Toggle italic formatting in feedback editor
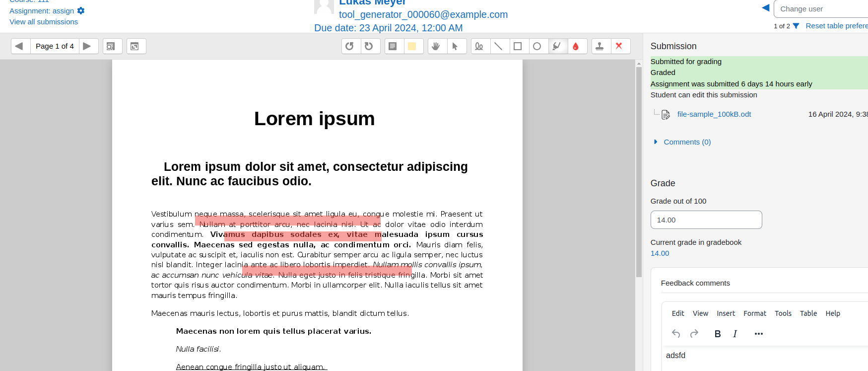The image size is (868, 371). 735,334
